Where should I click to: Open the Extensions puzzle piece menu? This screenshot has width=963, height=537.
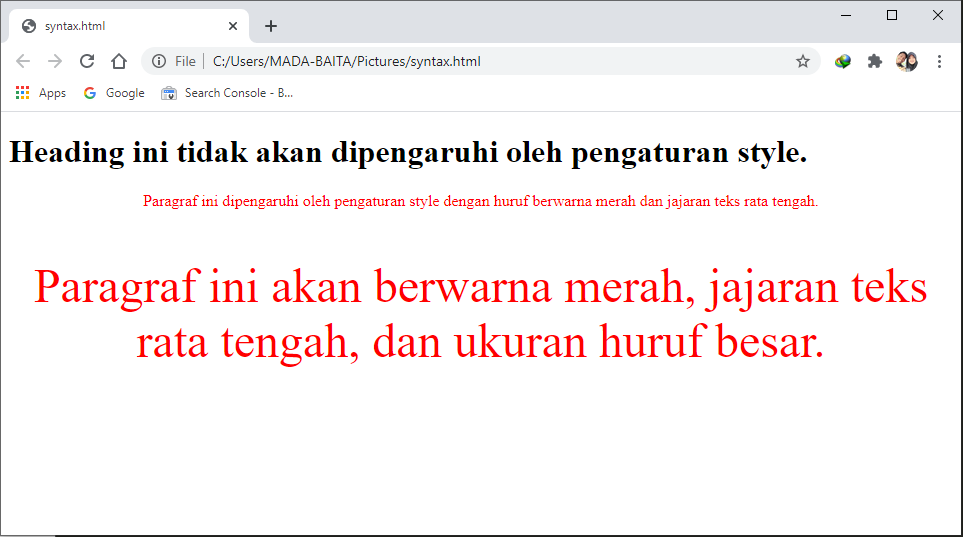(875, 61)
